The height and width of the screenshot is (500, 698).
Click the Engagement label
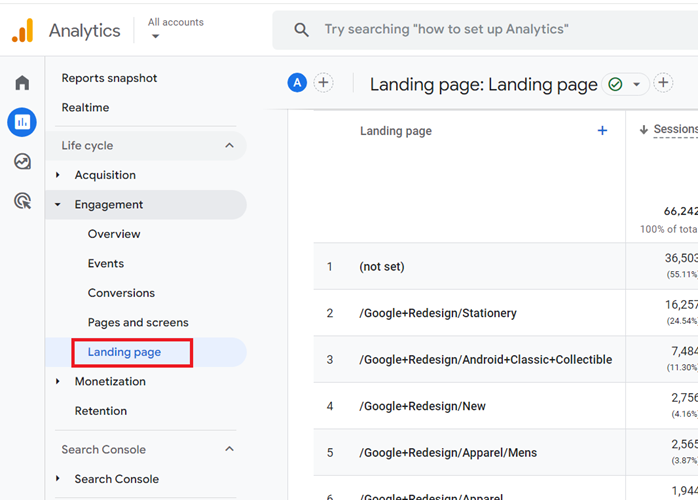tap(109, 205)
